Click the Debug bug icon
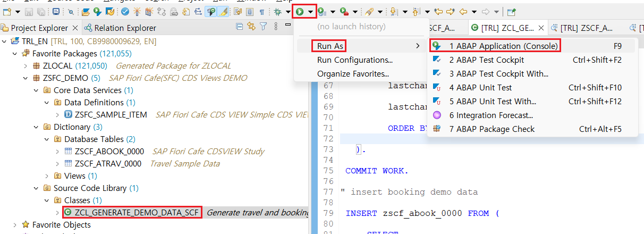This screenshot has width=644, height=234. click(277, 12)
